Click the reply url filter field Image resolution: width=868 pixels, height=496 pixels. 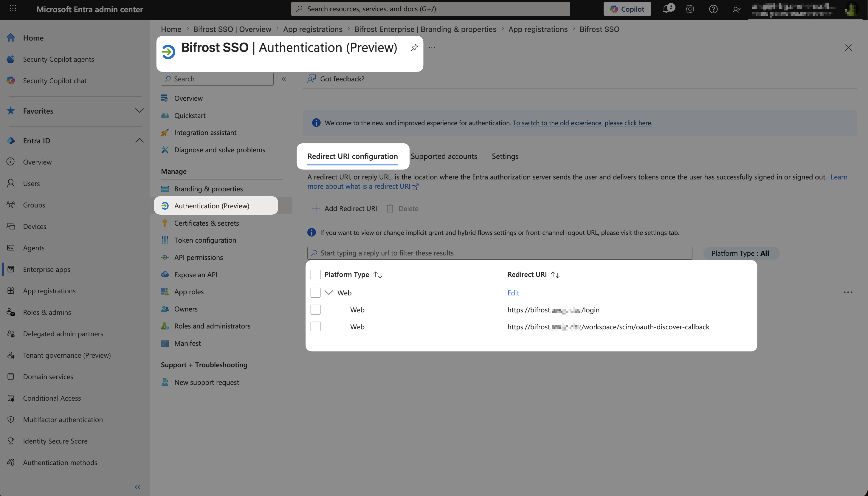click(500, 253)
